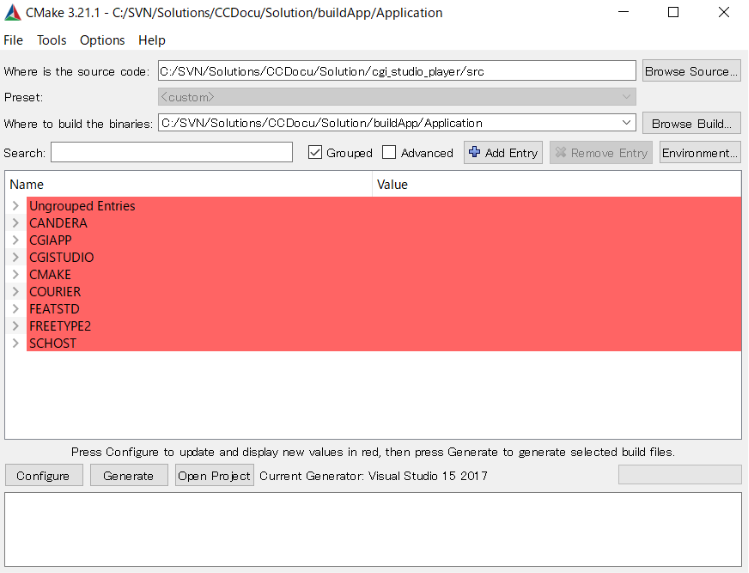Screen dimensions: 749x573
Task: Click the CMake logo icon in title bar
Action: 12,12
